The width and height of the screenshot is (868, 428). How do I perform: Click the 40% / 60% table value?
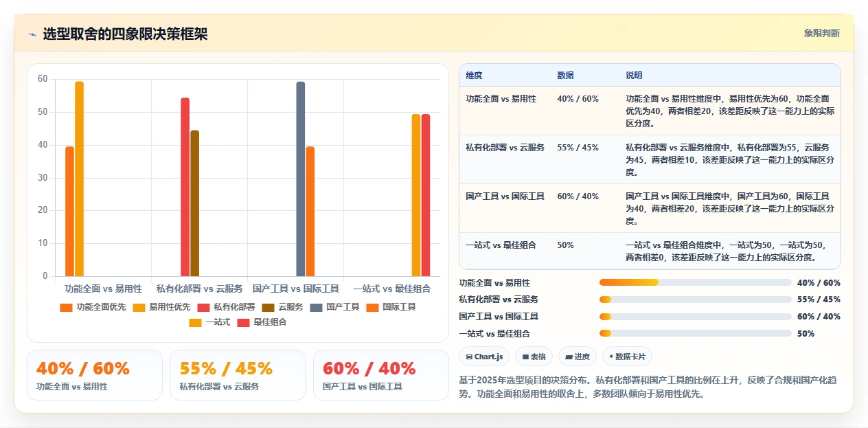point(578,99)
